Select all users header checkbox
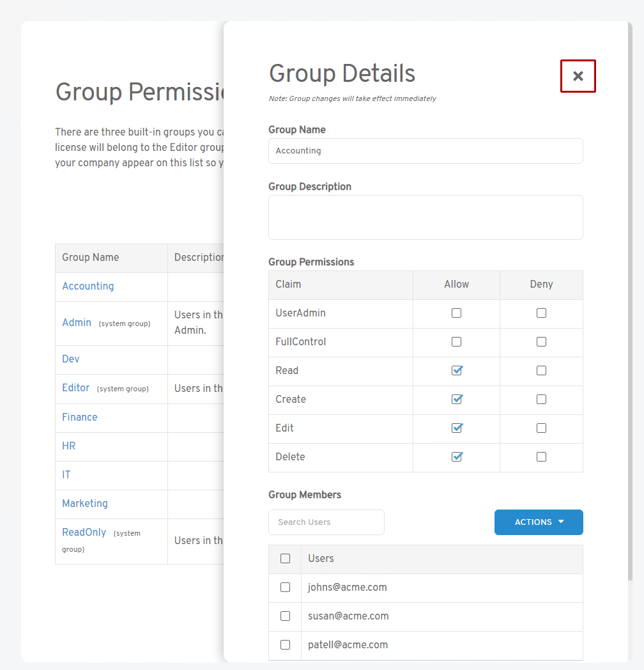Image resolution: width=644 pixels, height=670 pixels. (x=285, y=559)
